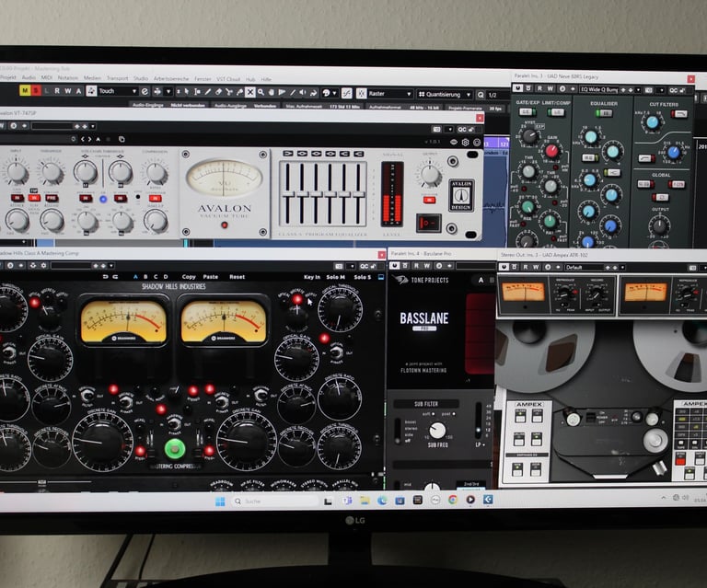Image resolution: width=707 pixels, height=588 pixels.
Task: Click Key In in Shadow Hills header
Action: tap(312, 277)
